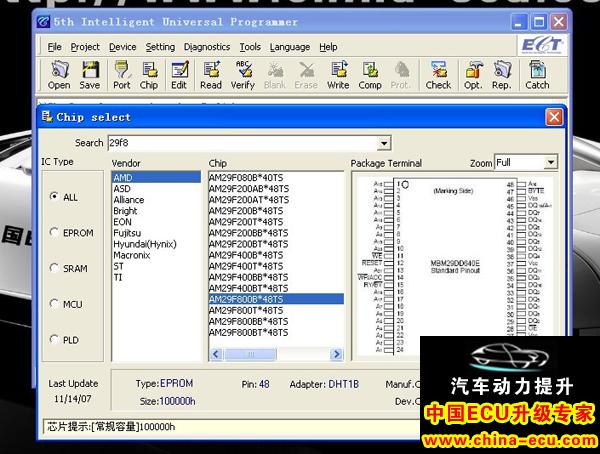Select chip AM29F400T*48TS
600x454 pixels.
coord(276,266)
